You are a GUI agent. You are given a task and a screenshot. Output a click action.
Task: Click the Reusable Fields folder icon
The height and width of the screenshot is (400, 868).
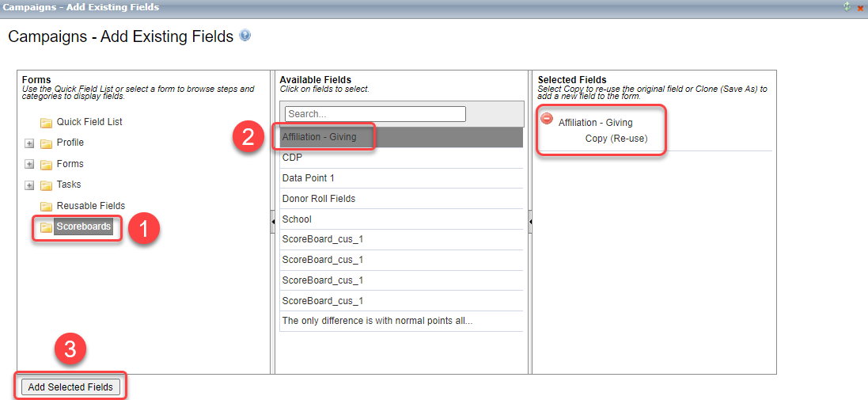coord(46,206)
